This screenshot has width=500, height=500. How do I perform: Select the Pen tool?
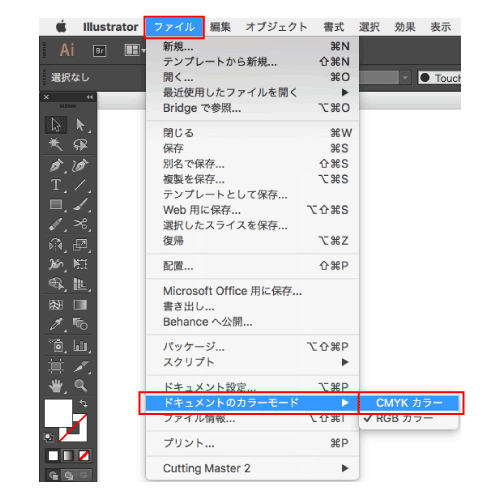(56, 165)
